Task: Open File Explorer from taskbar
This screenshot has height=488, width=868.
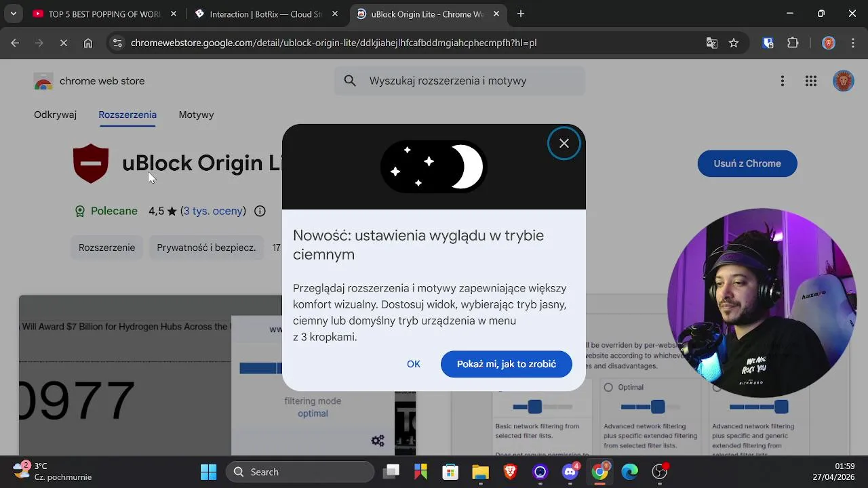Action: point(480,472)
